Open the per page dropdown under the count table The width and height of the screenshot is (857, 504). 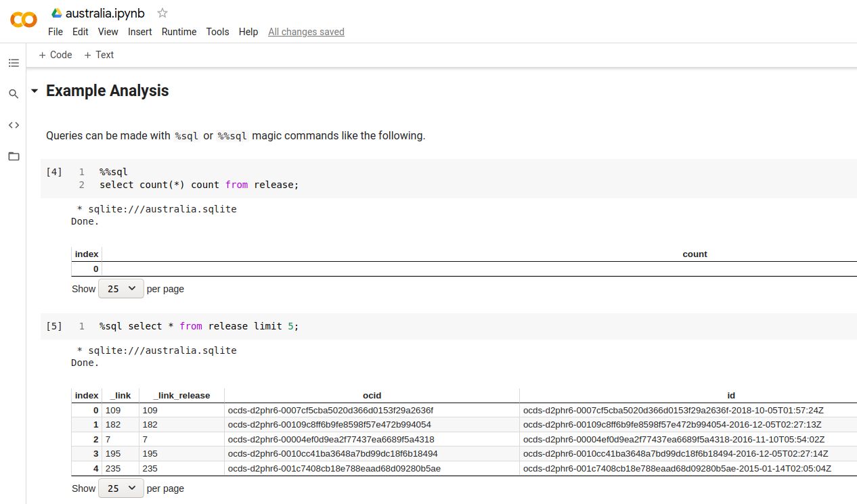pyautogui.click(x=120, y=288)
